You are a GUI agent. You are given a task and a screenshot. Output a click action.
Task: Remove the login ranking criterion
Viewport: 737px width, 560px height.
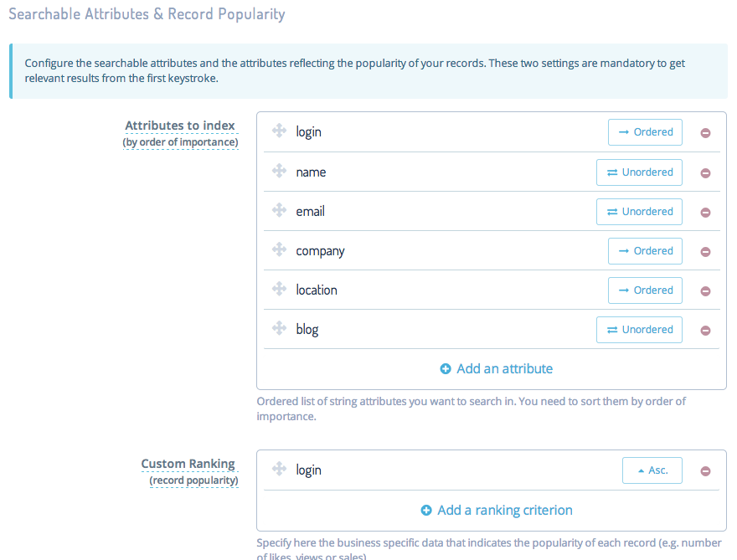704,470
